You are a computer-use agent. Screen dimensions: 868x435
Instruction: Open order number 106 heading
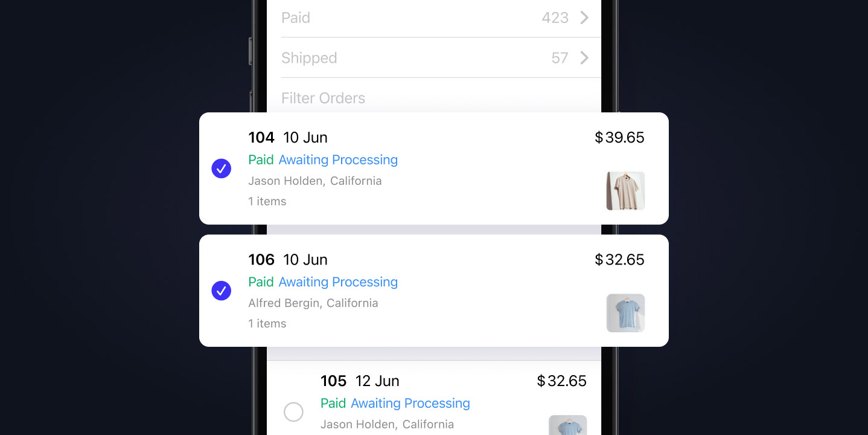[261, 260]
